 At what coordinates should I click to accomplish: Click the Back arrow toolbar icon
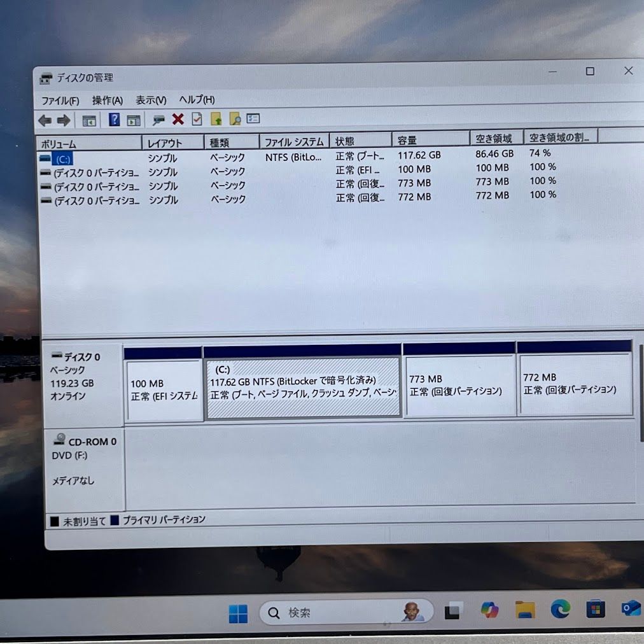(x=45, y=120)
